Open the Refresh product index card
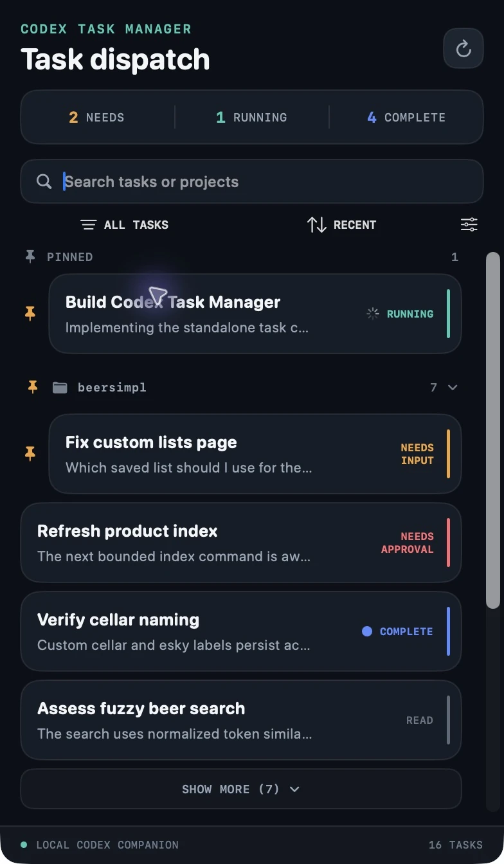 click(x=241, y=543)
